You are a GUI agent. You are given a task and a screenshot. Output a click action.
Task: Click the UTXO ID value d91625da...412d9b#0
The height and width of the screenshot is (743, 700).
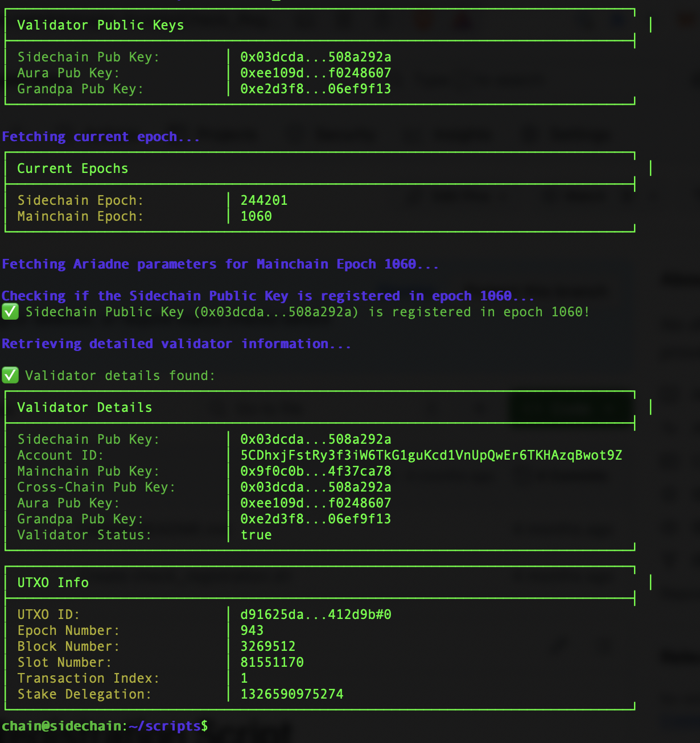pos(315,614)
